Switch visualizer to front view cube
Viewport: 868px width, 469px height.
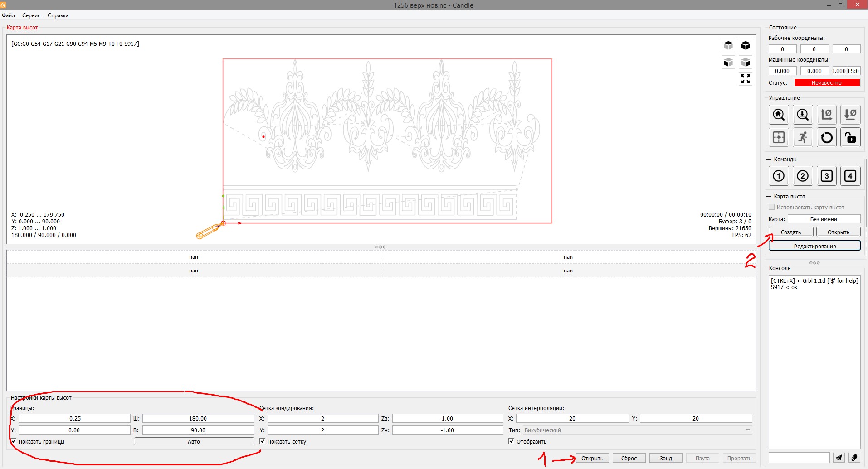(x=728, y=62)
